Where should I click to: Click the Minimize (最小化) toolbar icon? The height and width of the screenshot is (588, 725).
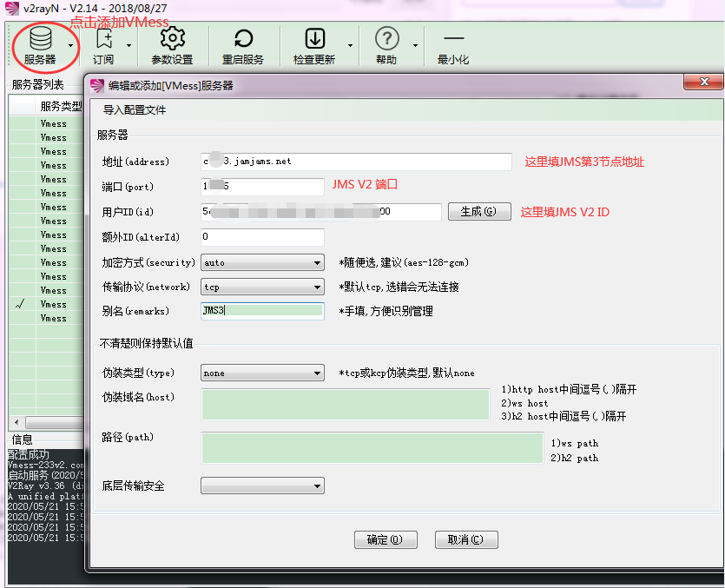(x=453, y=39)
